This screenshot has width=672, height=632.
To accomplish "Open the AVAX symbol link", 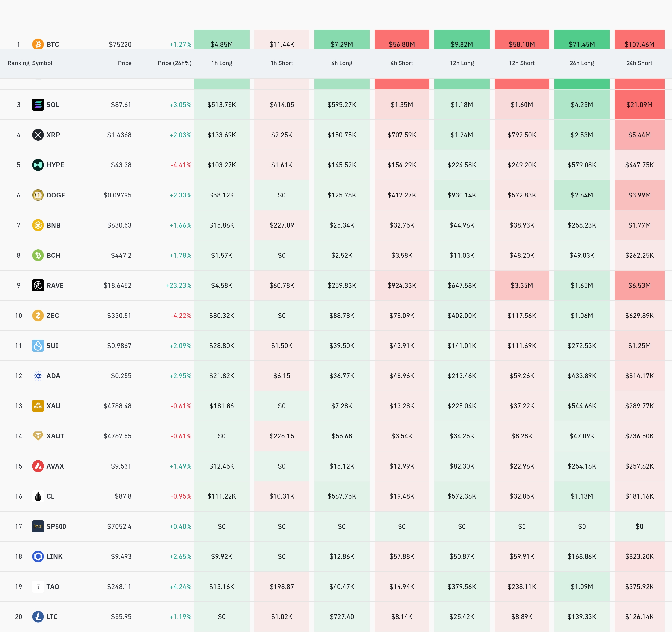I will point(55,466).
